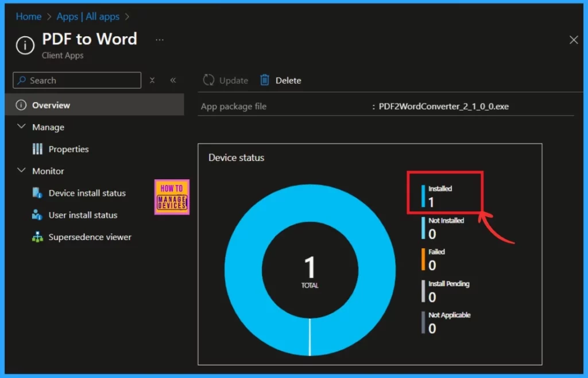Open Device install status report
Screen dimensions: 588x378
click(x=87, y=193)
